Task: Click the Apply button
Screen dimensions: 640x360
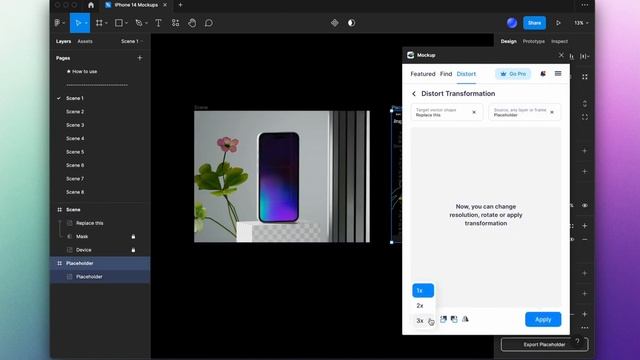Action: click(543, 319)
